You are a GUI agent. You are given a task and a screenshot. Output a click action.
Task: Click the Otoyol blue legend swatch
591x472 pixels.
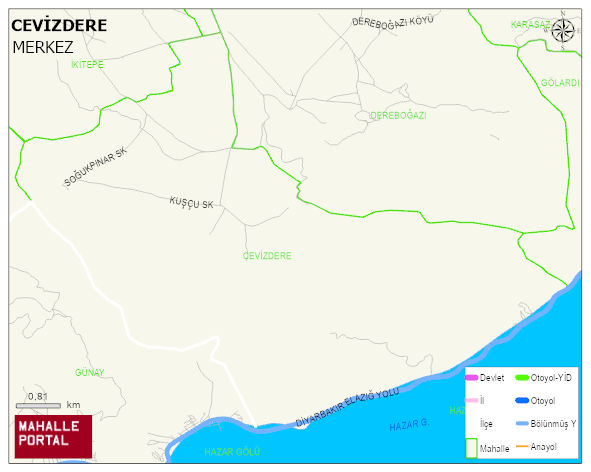tap(522, 400)
